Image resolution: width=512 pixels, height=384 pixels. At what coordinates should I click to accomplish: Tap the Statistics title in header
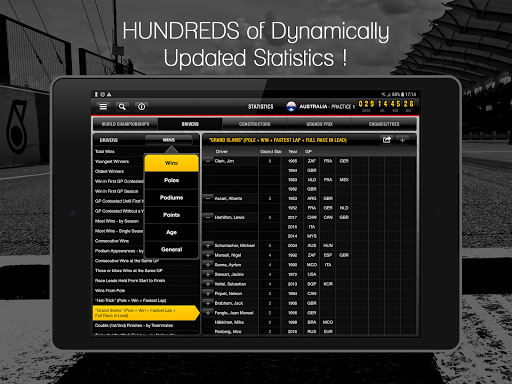tap(260, 107)
